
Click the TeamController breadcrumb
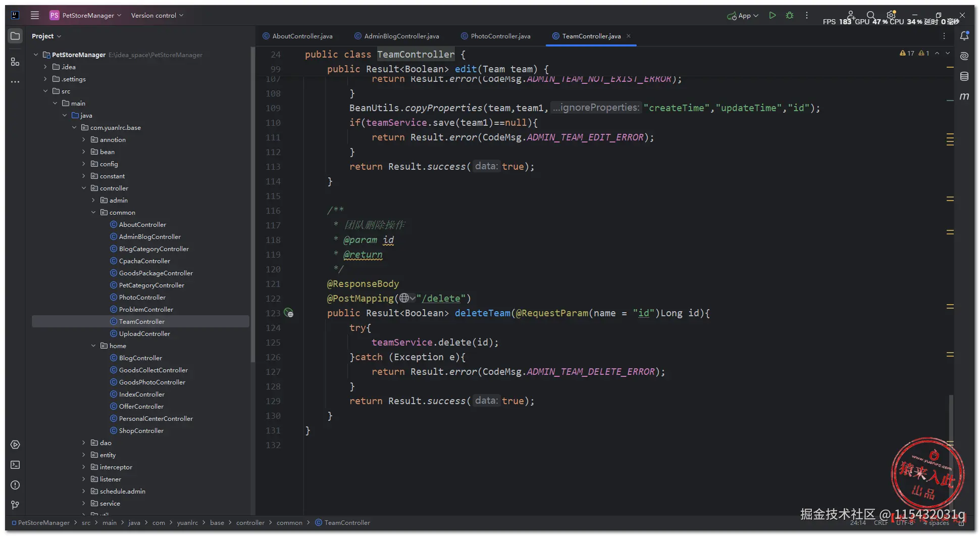[x=343, y=522]
